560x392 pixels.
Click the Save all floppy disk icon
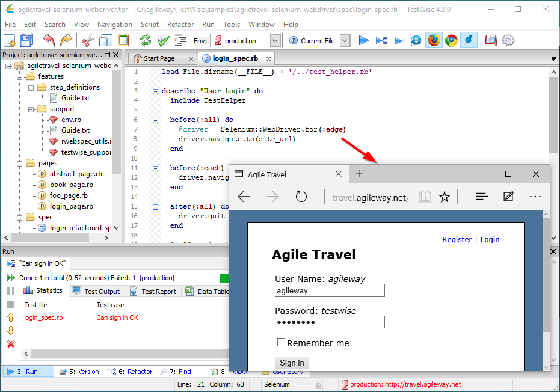click(x=26, y=40)
